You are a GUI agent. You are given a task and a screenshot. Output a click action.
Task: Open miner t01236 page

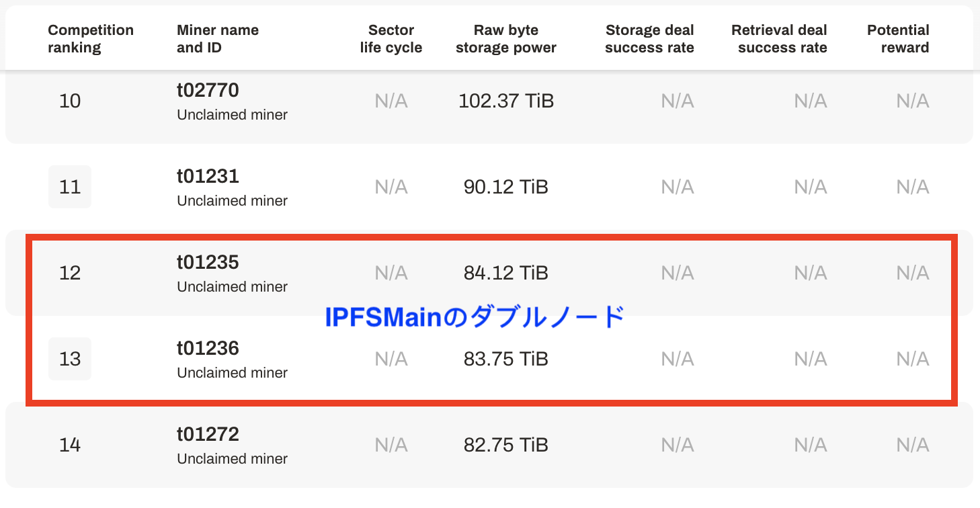click(x=208, y=348)
